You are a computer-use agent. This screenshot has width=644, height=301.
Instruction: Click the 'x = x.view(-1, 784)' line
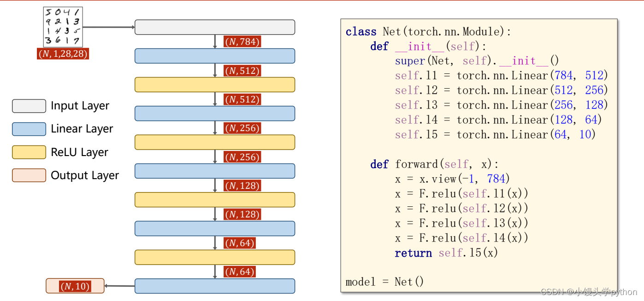tap(453, 179)
